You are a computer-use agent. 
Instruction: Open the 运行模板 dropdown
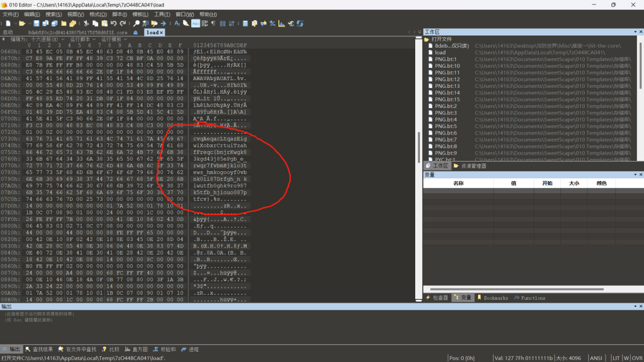pos(114,39)
